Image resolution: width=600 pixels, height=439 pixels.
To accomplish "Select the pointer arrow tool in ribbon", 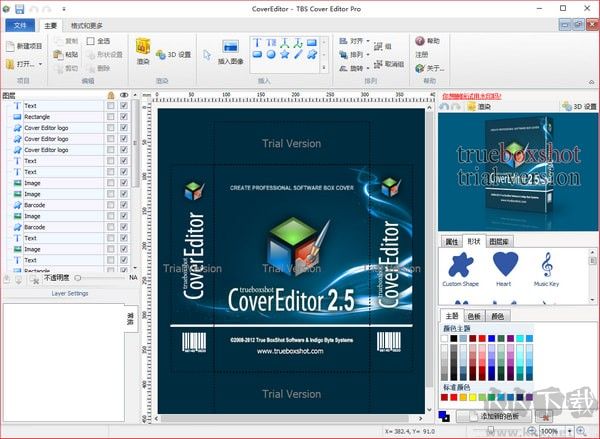I will tap(207, 54).
